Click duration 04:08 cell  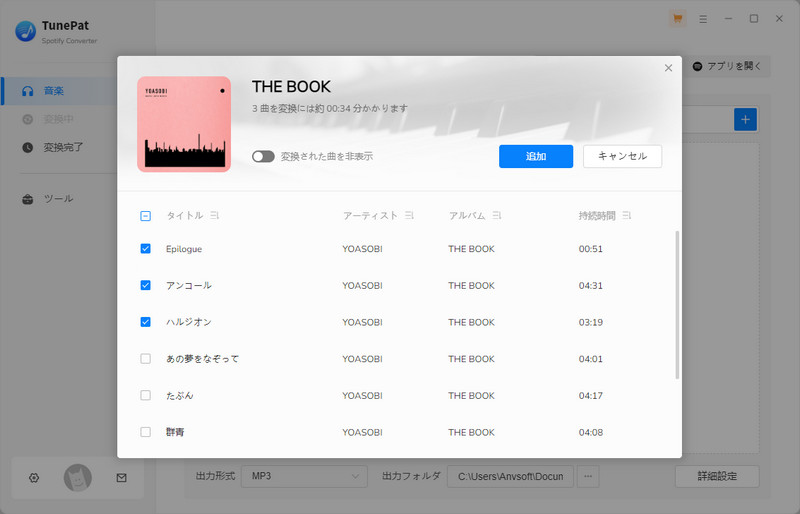click(x=590, y=433)
